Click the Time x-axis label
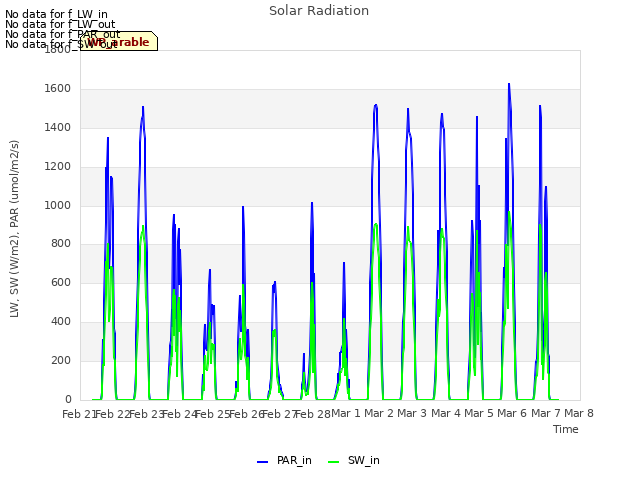Image resolution: width=640 pixels, height=480 pixels. pyautogui.click(x=566, y=429)
